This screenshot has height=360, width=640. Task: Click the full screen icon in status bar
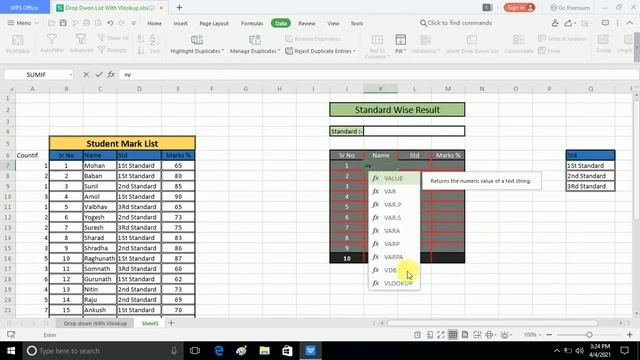tap(441, 335)
